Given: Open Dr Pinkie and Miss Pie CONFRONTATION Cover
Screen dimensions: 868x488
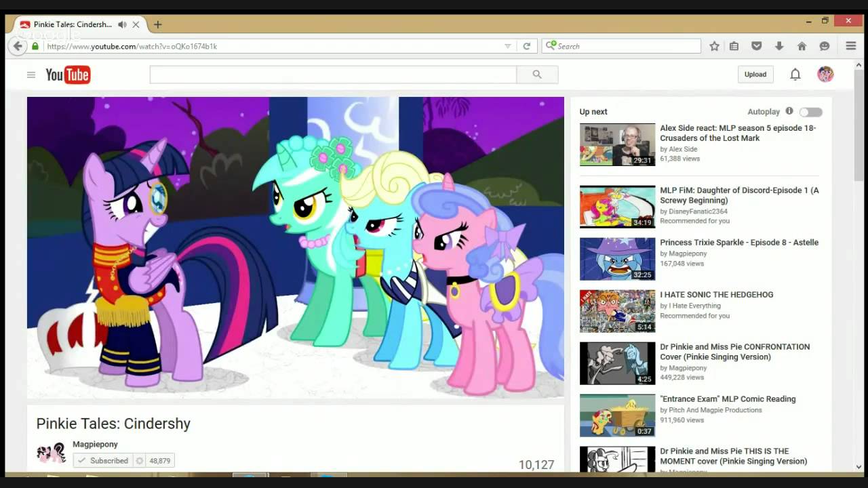Looking at the screenshot, I should click(x=735, y=352).
